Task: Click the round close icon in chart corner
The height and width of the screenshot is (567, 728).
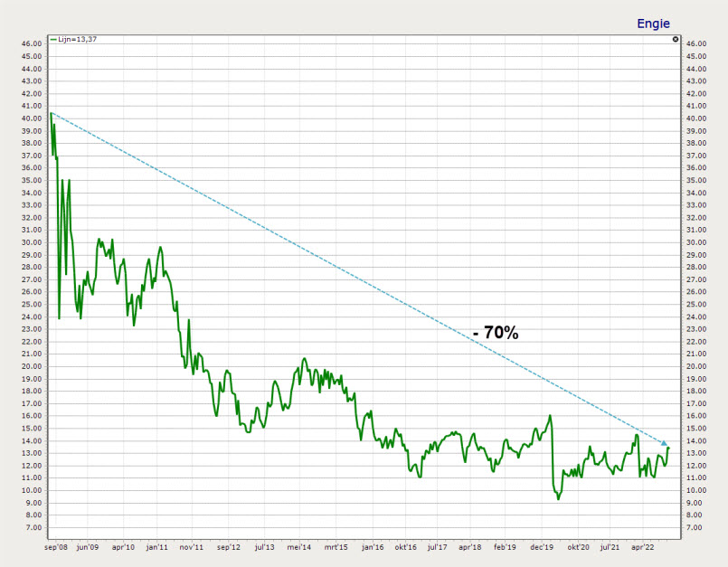Action: [676, 40]
